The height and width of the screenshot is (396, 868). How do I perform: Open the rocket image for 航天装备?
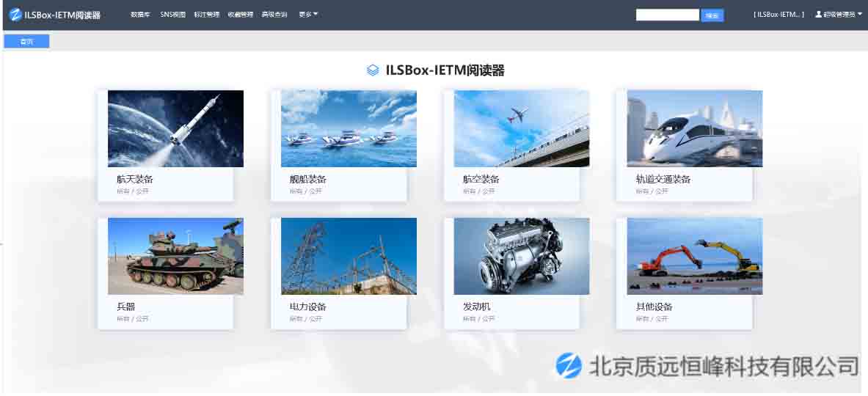[175, 128]
